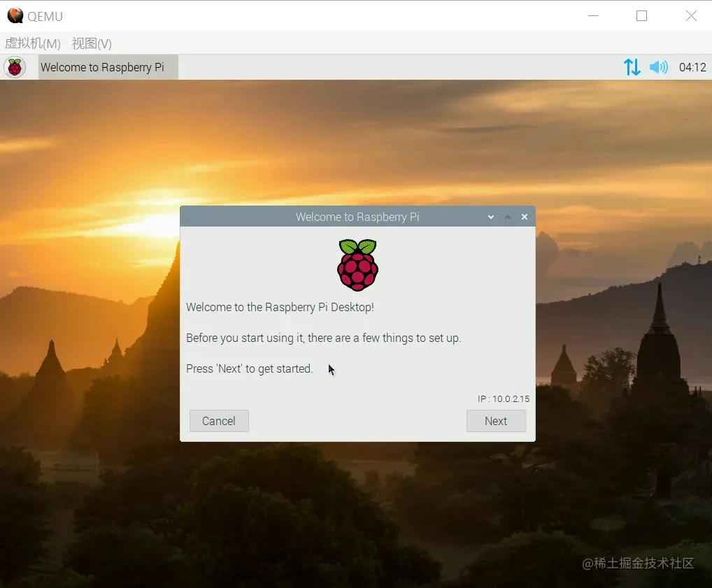Click the network up-down arrows icon

pyautogui.click(x=632, y=67)
